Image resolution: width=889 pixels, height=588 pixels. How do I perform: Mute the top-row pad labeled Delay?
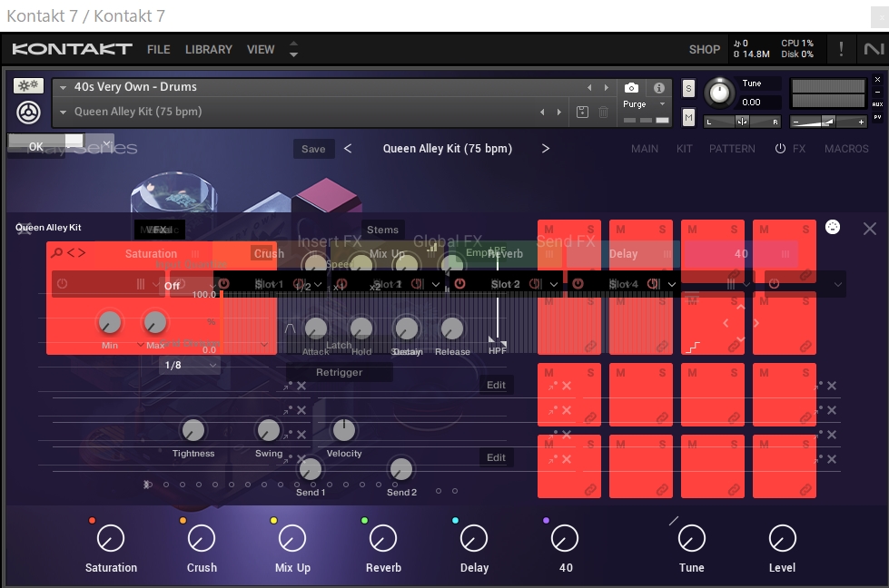click(x=621, y=230)
